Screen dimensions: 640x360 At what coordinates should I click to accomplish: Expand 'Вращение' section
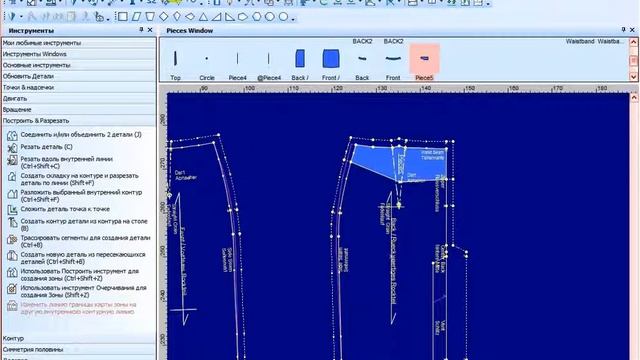[x=79, y=110]
